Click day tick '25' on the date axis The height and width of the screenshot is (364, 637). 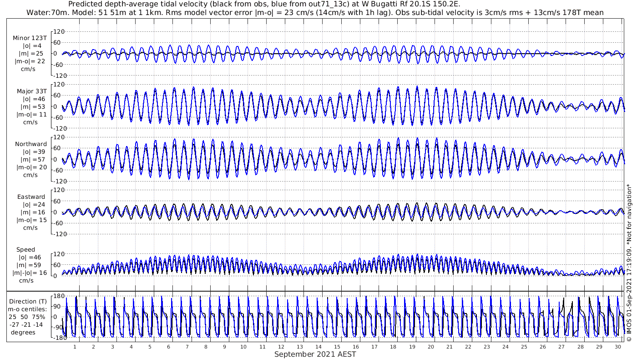524,347
